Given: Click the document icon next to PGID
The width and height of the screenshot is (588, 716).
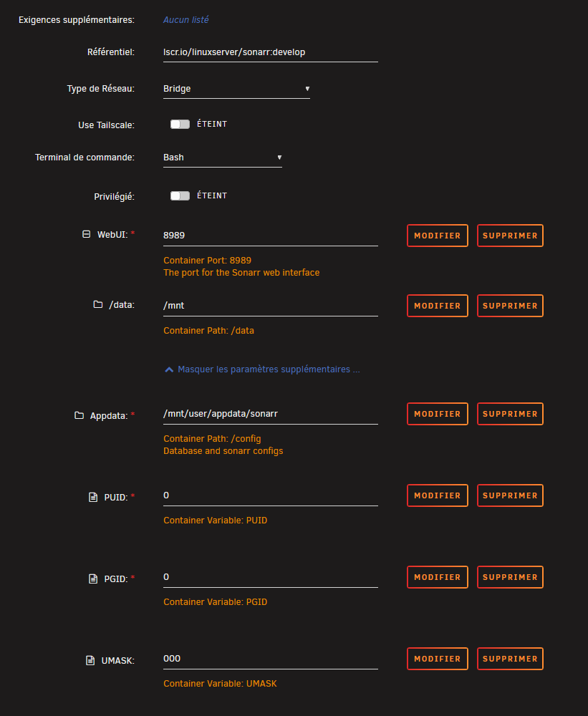Looking at the screenshot, I should coord(92,579).
